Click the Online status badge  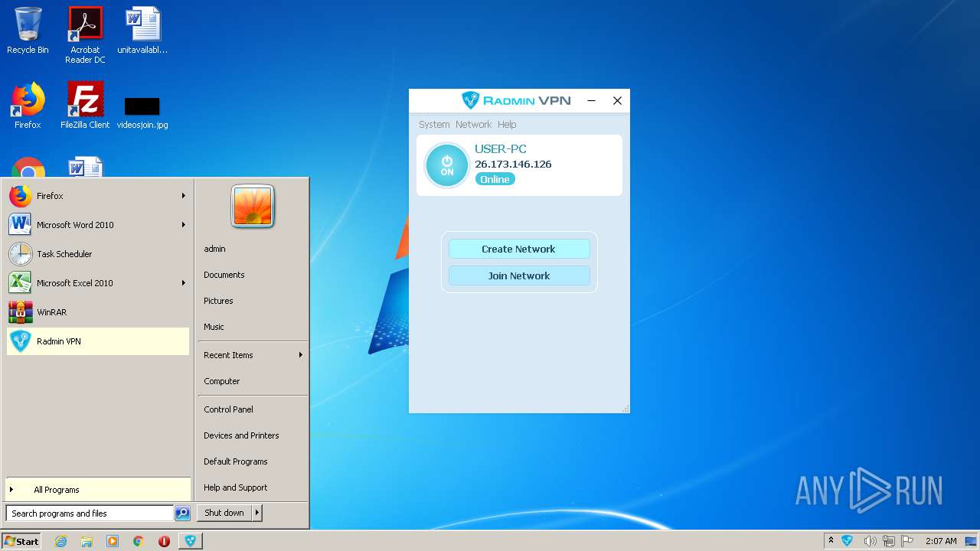point(495,179)
